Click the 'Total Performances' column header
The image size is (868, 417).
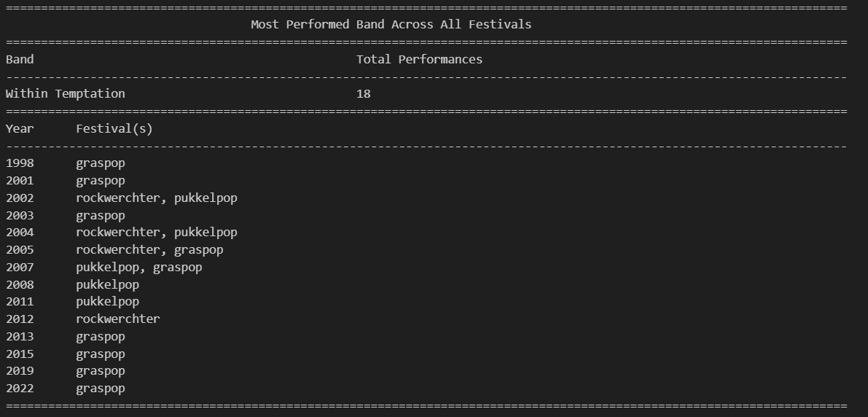click(419, 59)
